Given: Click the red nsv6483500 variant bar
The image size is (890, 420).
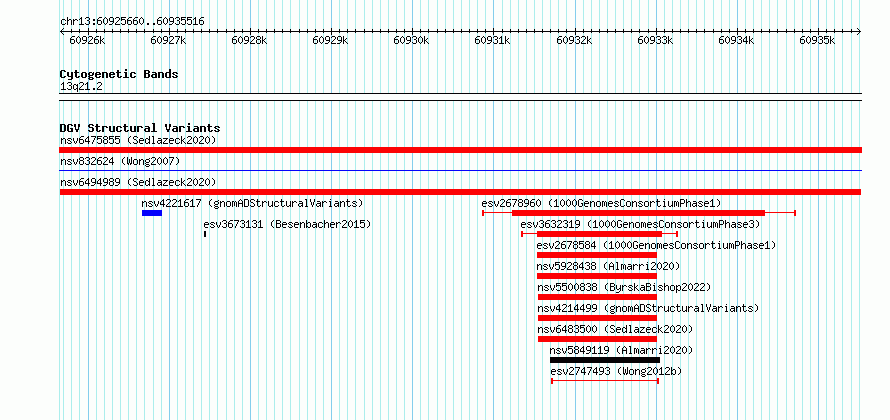Looking at the screenshot, I should (x=597, y=339).
